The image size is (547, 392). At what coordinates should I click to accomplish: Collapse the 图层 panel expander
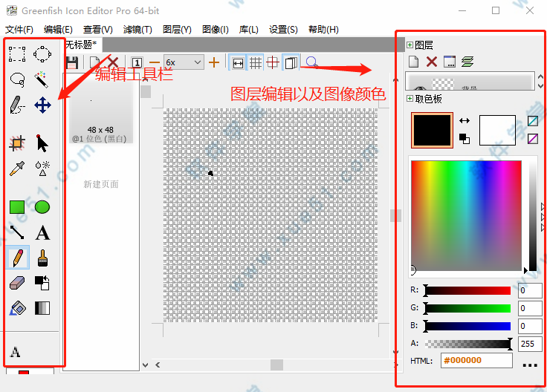click(x=410, y=45)
